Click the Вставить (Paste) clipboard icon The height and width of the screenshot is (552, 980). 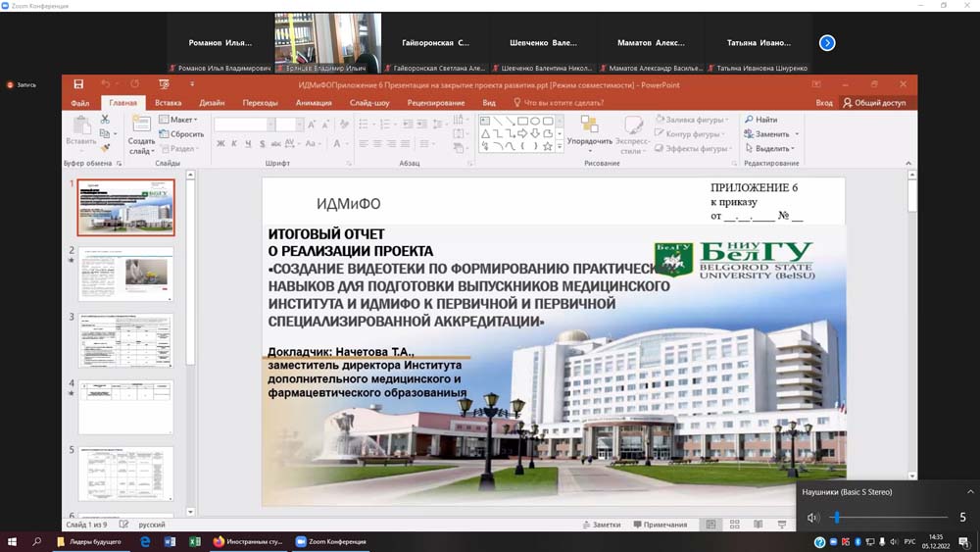coord(81,125)
